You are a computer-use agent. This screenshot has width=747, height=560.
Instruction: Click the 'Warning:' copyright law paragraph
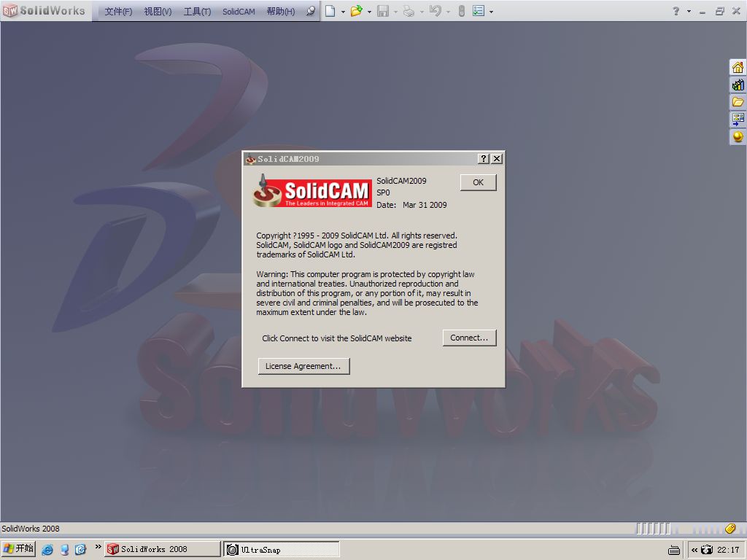[x=367, y=293]
